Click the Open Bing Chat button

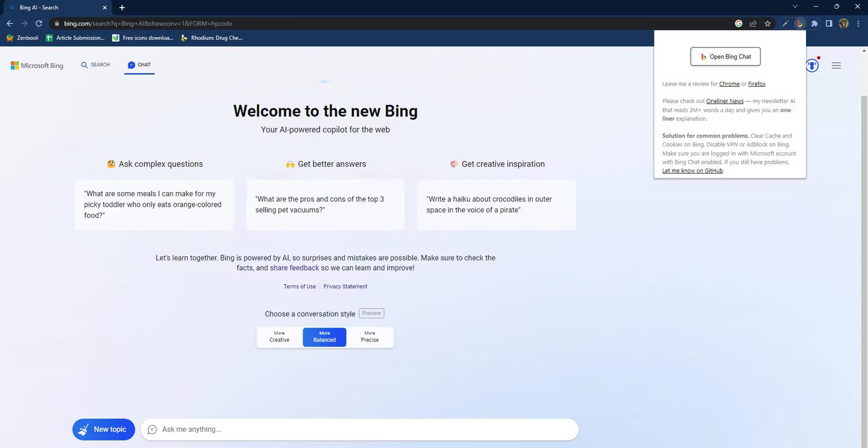pyautogui.click(x=725, y=57)
